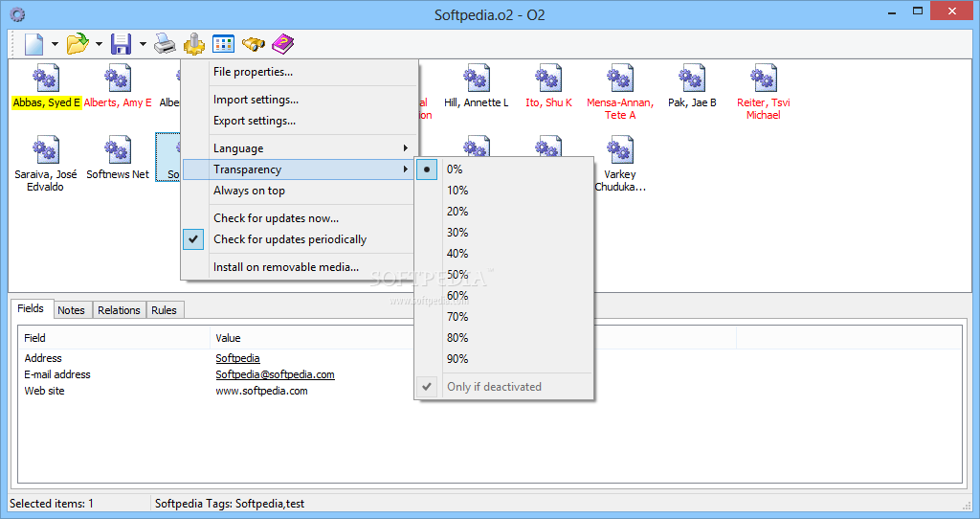Click the Selected items: 1 status text
980x519 pixels.
pyautogui.click(x=52, y=504)
